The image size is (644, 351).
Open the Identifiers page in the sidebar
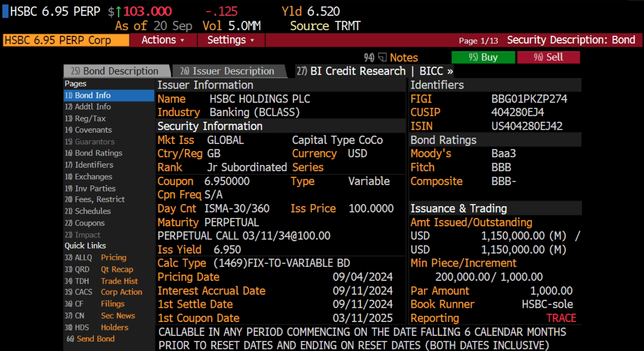coord(89,165)
